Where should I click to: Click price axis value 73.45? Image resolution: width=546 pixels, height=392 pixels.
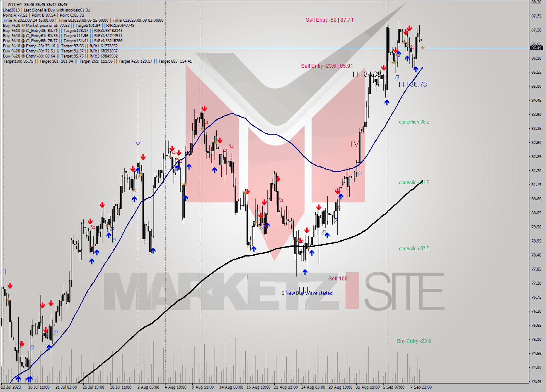(536, 382)
